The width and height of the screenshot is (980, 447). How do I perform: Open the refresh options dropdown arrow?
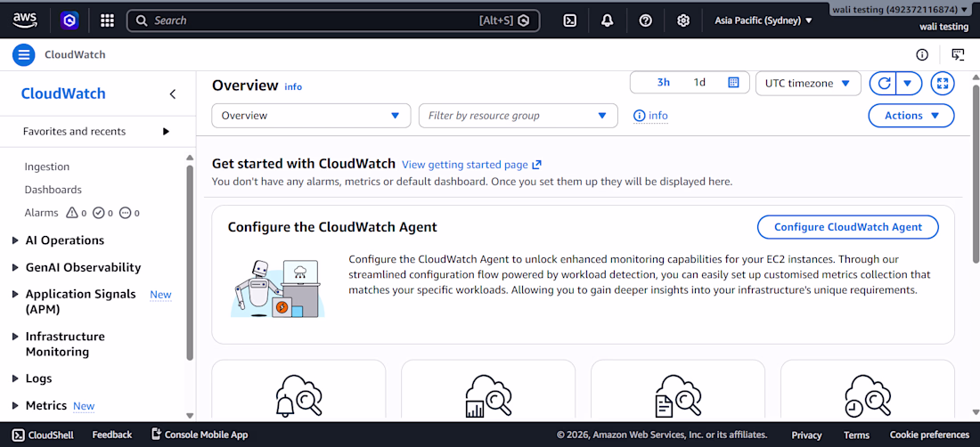[910, 83]
